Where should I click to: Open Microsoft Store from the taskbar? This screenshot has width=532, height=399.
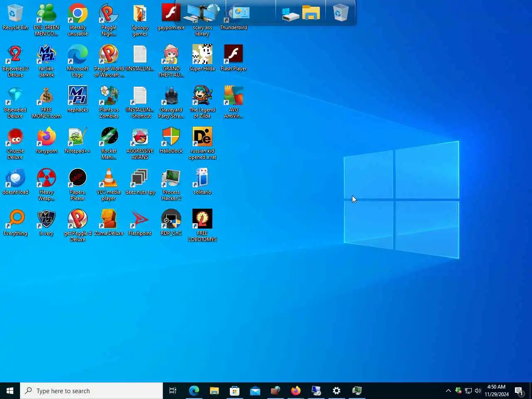(x=235, y=391)
